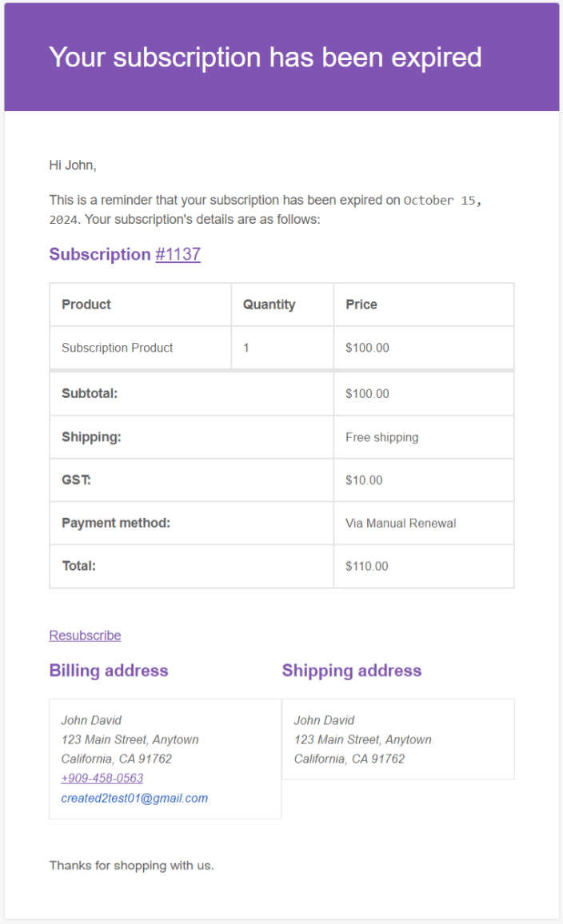The image size is (563, 924).
Task: Click the "Your subscription has been expired" header
Action: [x=265, y=58]
